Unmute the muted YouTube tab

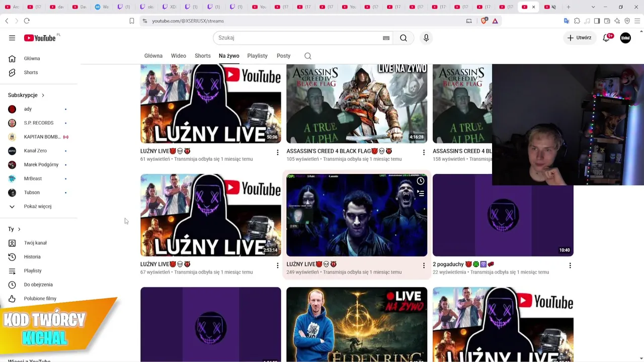(x=553, y=7)
